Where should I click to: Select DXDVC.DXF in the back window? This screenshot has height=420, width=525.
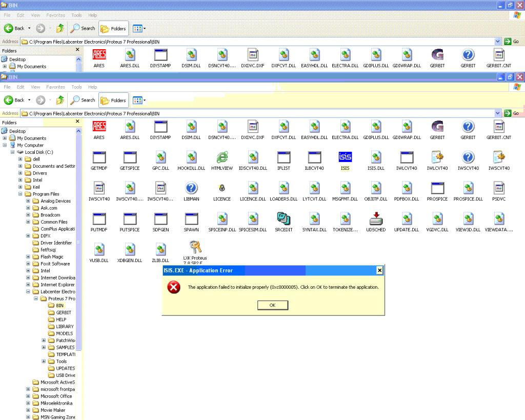click(x=253, y=54)
